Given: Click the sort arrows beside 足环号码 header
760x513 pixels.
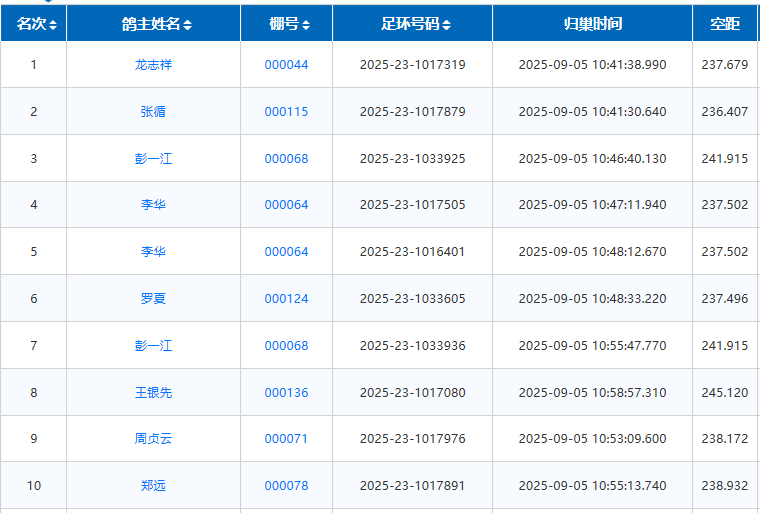Looking at the screenshot, I should pos(447,24).
